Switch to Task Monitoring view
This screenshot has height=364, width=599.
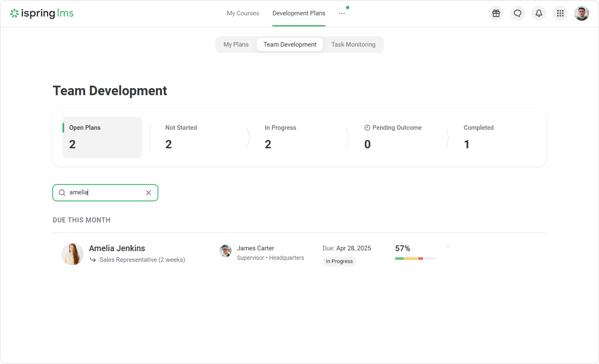pos(353,44)
